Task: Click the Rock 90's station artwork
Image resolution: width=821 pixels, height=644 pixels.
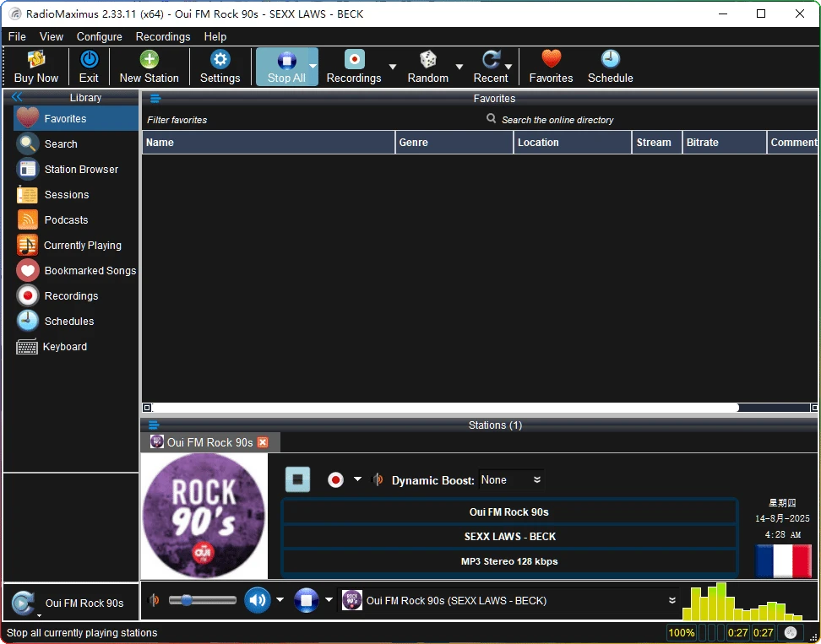Action: [204, 516]
